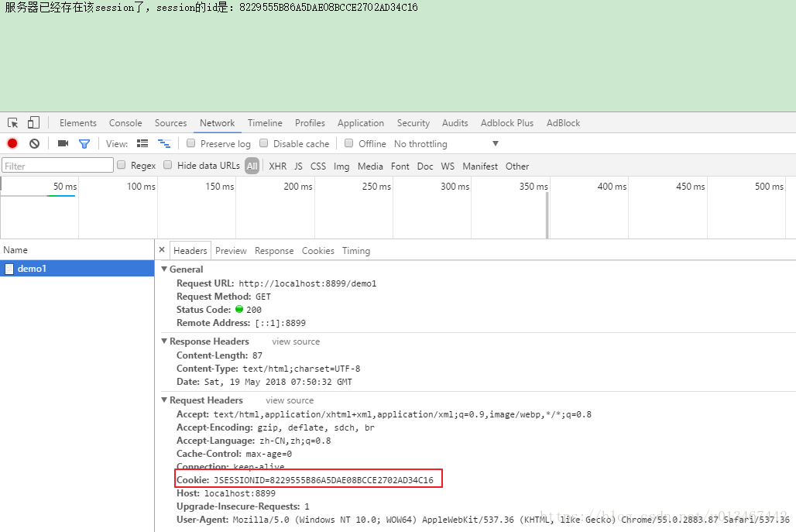Open the Elements panel tab
Viewport: 796px width, 532px height.
coord(77,123)
